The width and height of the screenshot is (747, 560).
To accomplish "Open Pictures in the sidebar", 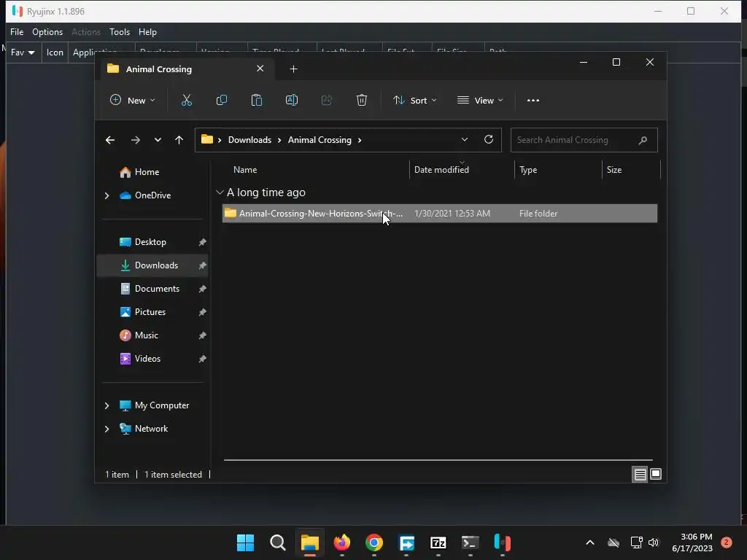I will pos(150,312).
